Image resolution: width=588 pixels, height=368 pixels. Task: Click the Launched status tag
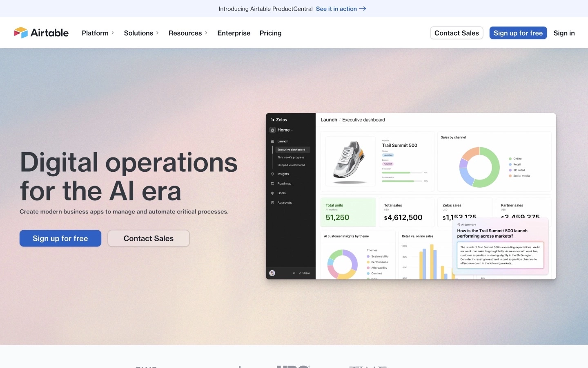[388, 155]
